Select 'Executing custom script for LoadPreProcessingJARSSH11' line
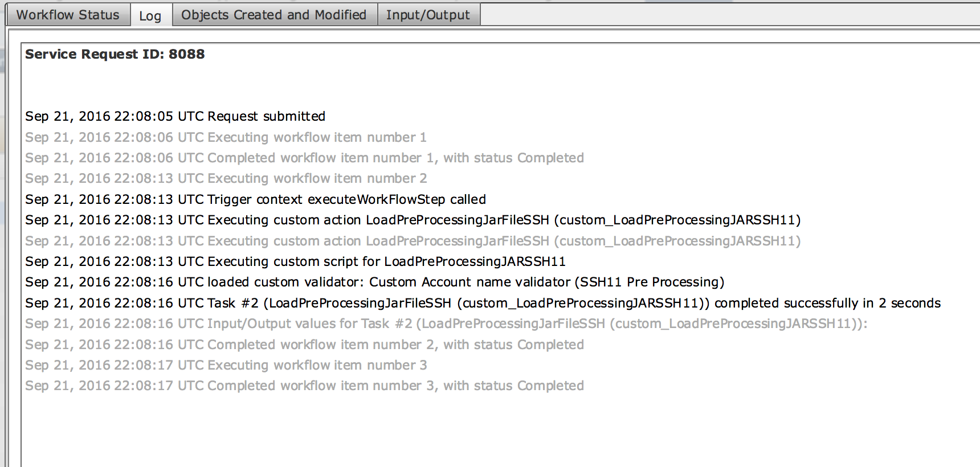The height and width of the screenshot is (467, 980). click(x=295, y=261)
